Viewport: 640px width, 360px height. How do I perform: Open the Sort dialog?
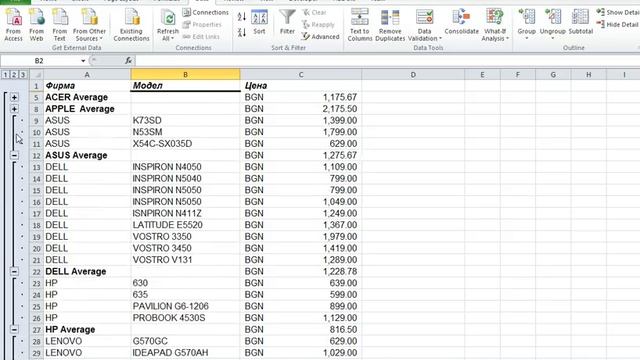tap(259, 22)
